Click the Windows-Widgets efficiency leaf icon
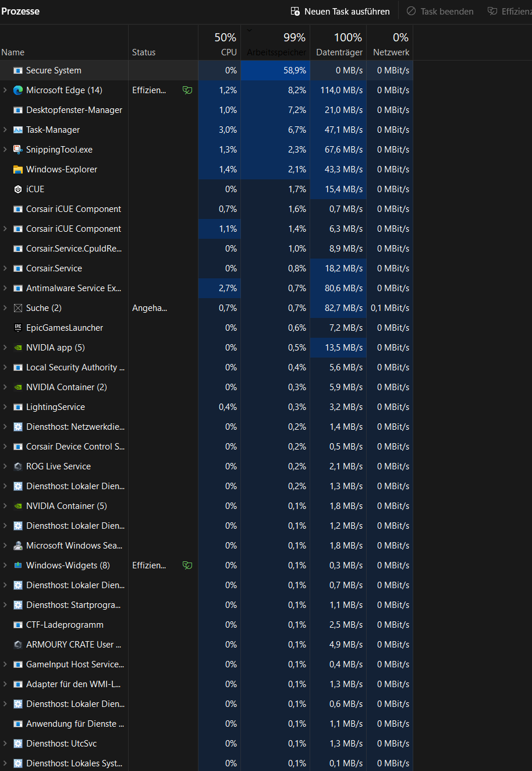Image resolution: width=532 pixels, height=771 pixels. pos(187,565)
